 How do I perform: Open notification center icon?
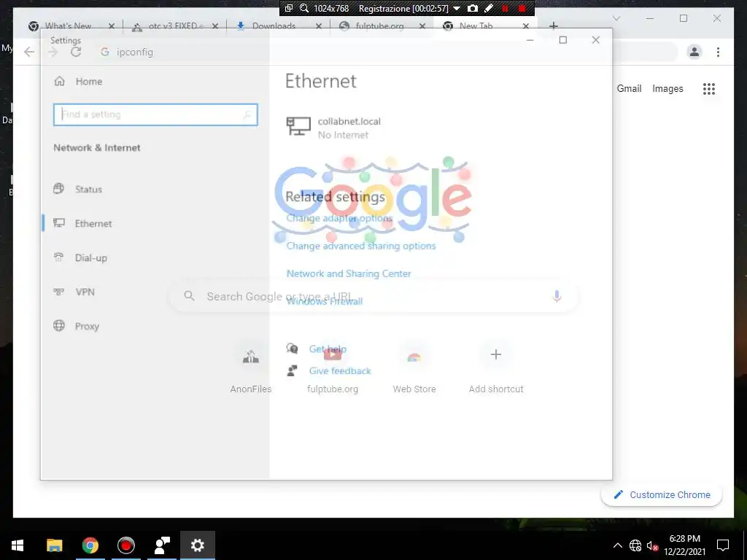coord(723,545)
